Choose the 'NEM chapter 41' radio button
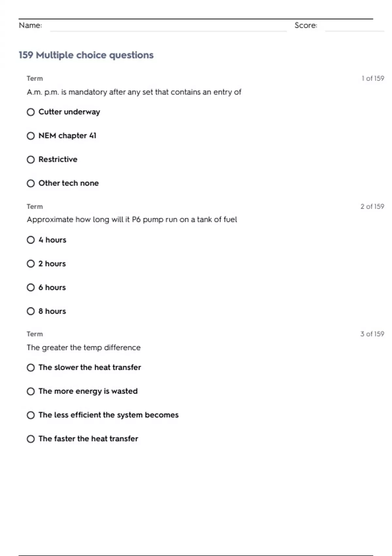 (x=31, y=136)
